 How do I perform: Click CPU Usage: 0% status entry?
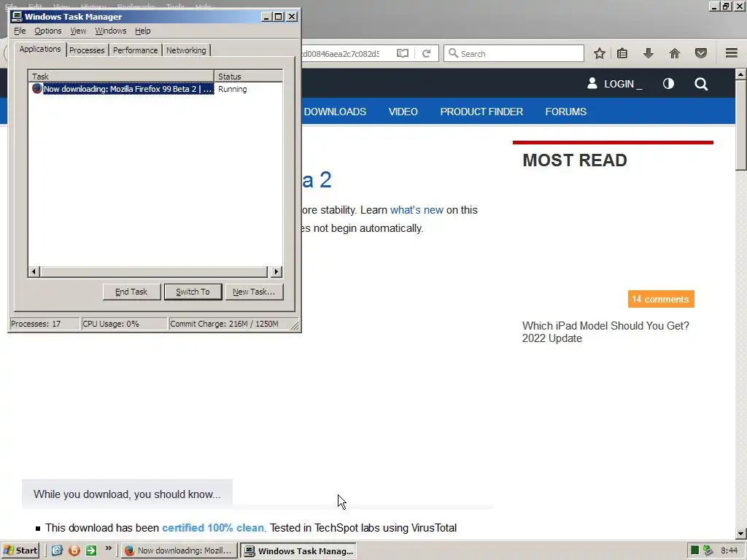click(124, 324)
